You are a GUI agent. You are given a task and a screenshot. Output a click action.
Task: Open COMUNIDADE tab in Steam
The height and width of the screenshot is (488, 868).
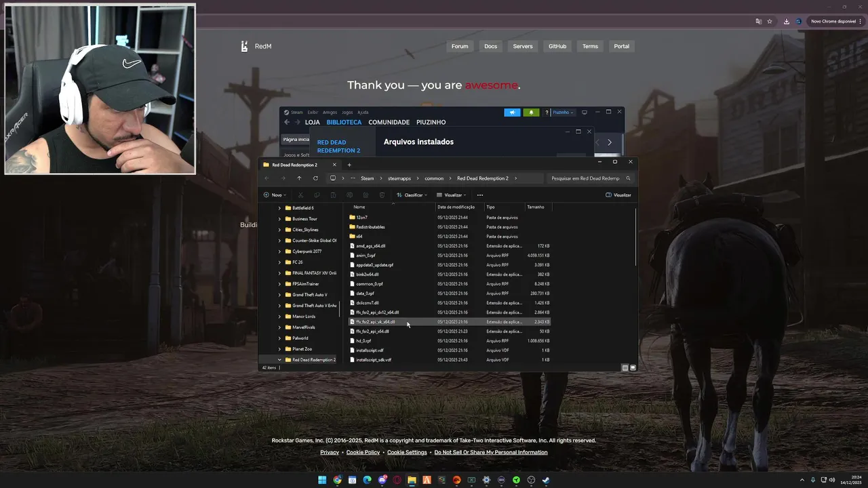pyautogui.click(x=389, y=122)
